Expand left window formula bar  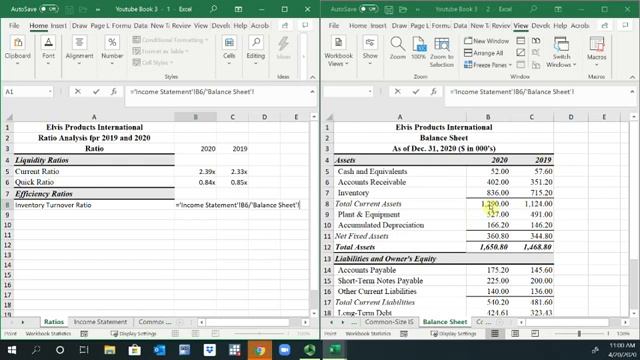coord(312,92)
